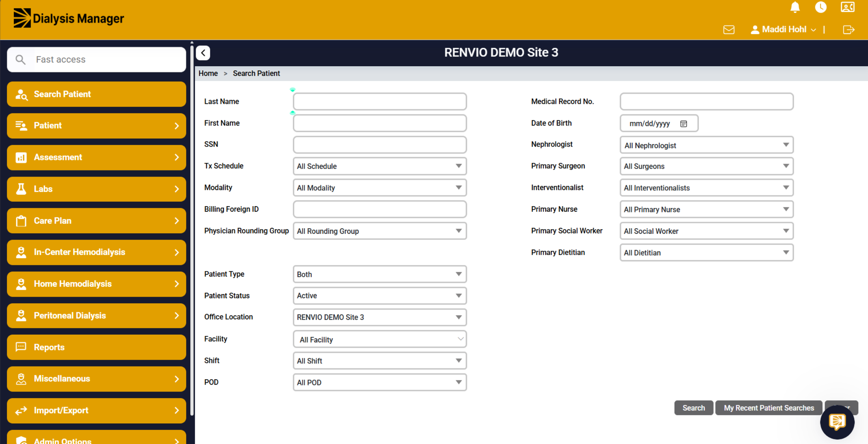868x444 pixels.
Task: Click the calendar icon in Date of Birth
Action: [684, 124]
